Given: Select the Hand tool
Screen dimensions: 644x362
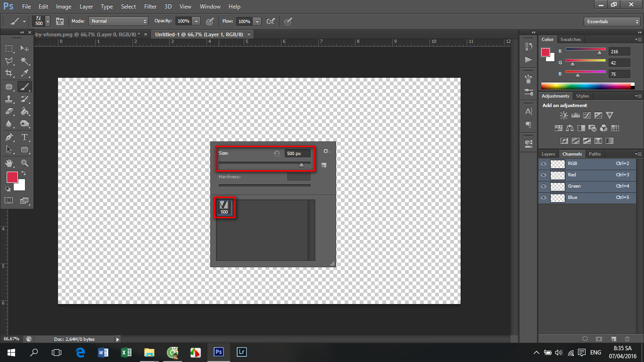Looking at the screenshot, I should 9,163.
